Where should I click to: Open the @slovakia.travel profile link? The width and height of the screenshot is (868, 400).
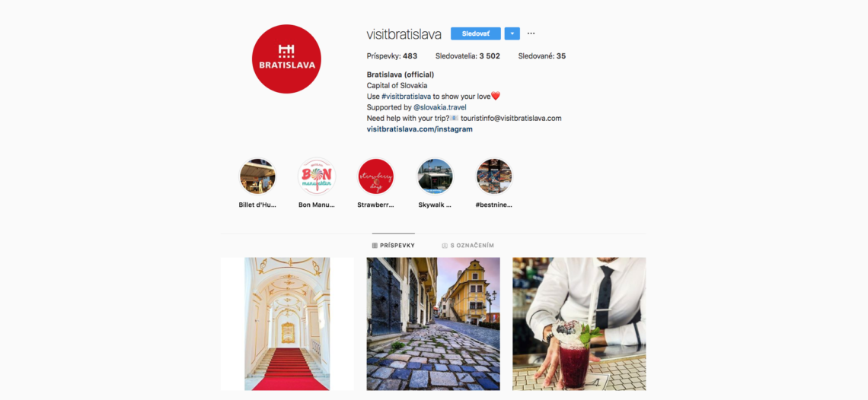click(440, 107)
